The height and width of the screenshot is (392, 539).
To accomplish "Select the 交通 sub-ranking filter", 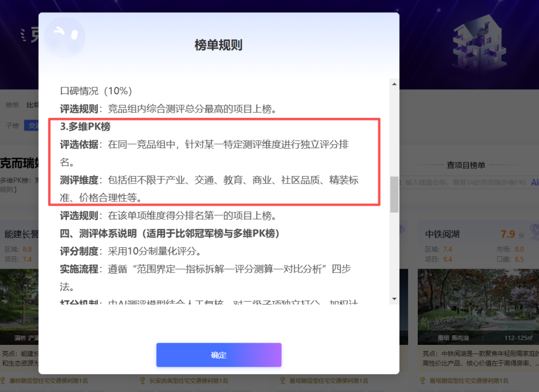I will click(x=33, y=124).
